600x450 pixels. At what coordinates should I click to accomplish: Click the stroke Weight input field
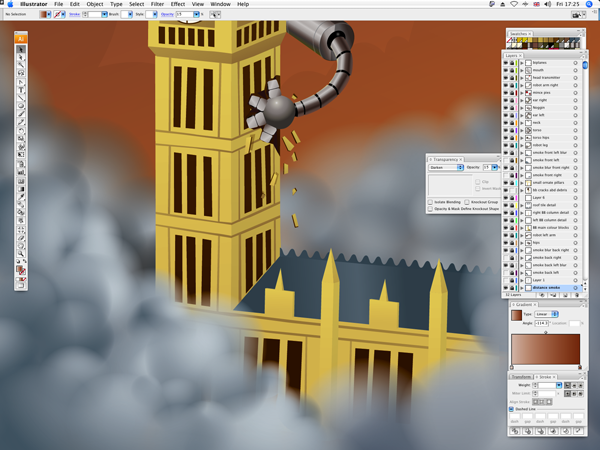pos(548,385)
